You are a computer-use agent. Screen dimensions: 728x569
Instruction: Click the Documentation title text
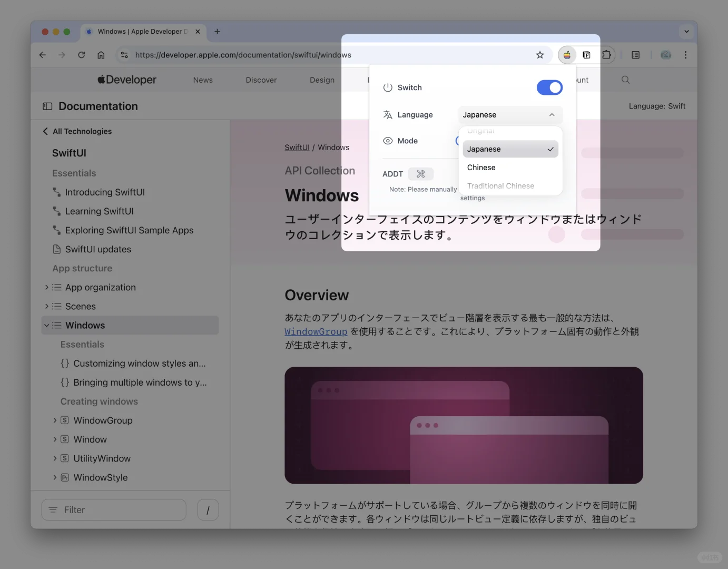98,106
